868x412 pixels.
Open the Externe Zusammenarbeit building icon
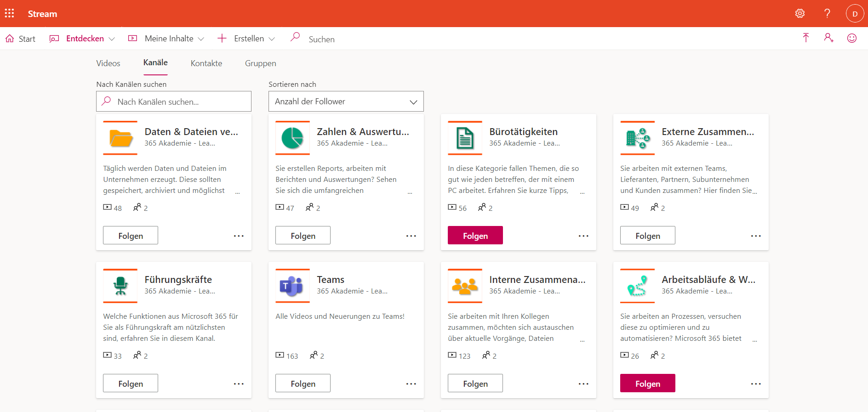(x=637, y=138)
